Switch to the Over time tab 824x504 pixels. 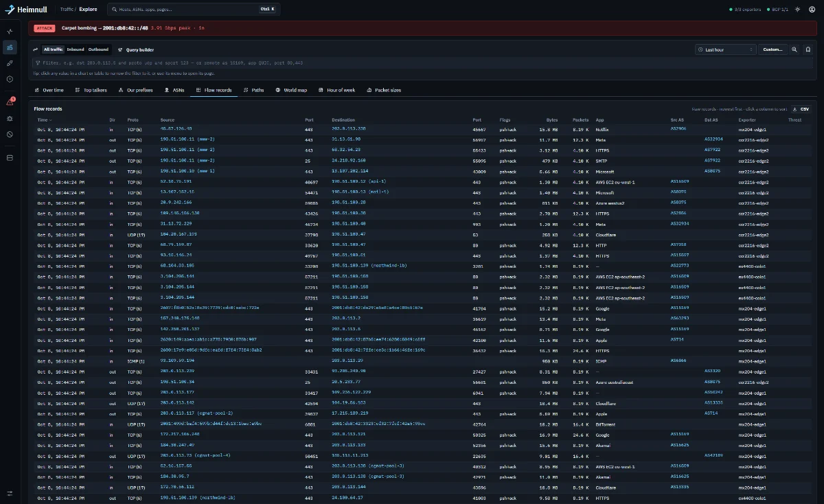49,90
